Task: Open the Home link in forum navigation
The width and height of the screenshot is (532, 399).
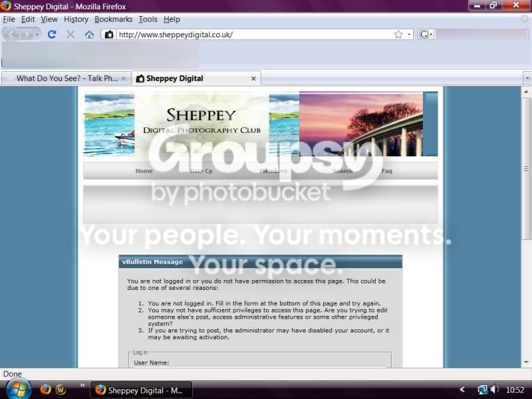Action: pyautogui.click(x=144, y=171)
